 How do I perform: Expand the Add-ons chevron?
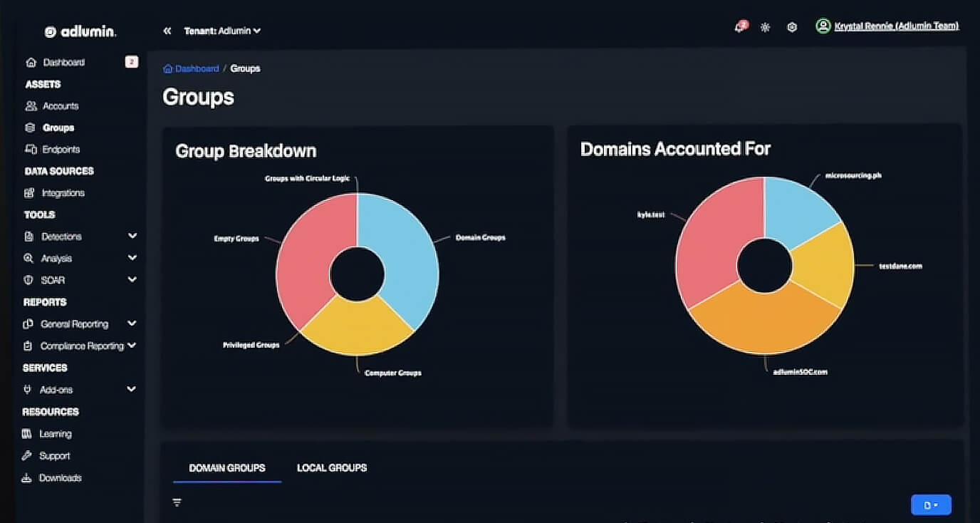coord(131,389)
